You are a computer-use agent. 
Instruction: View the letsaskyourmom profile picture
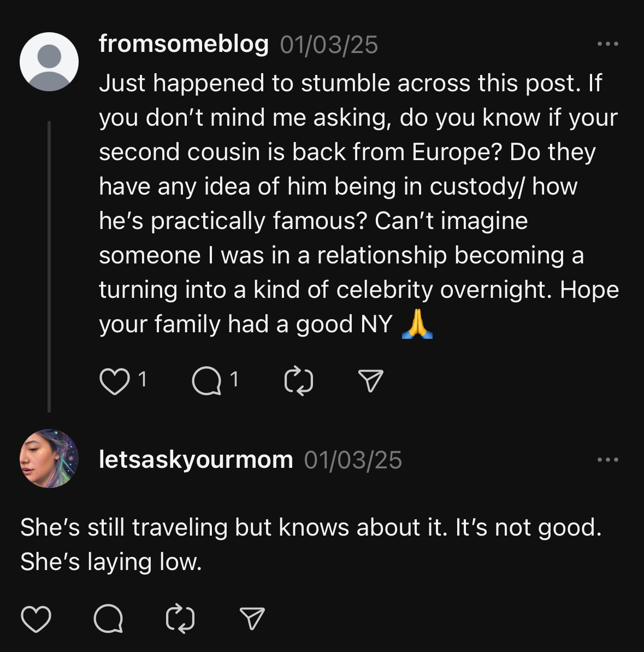click(x=49, y=459)
